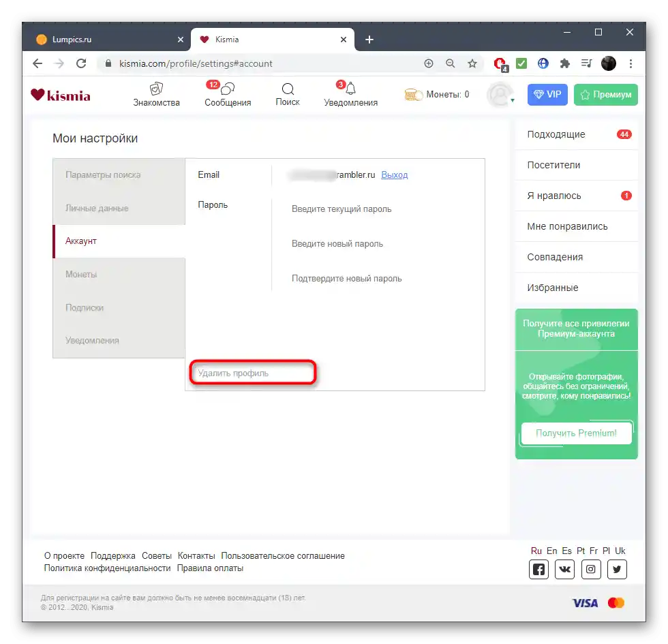
Task: Open Пользовательское соглашение link
Action: (x=283, y=556)
